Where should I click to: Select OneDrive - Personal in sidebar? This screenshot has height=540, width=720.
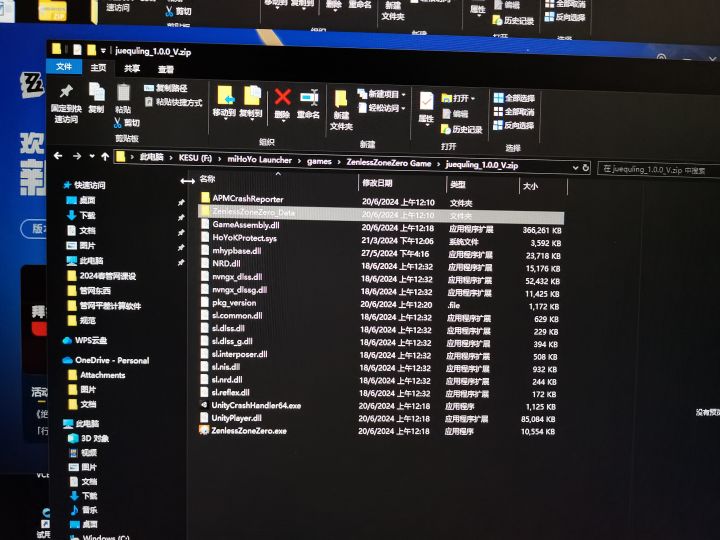(106, 360)
